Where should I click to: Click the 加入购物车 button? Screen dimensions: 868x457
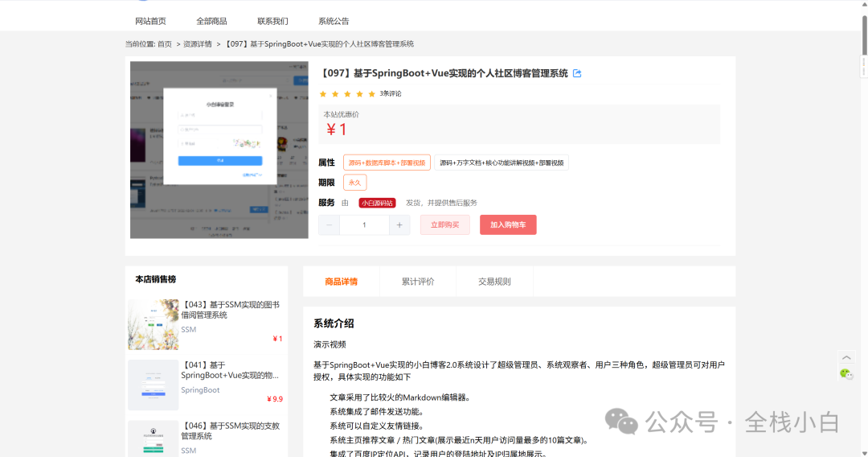tap(508, 225)
